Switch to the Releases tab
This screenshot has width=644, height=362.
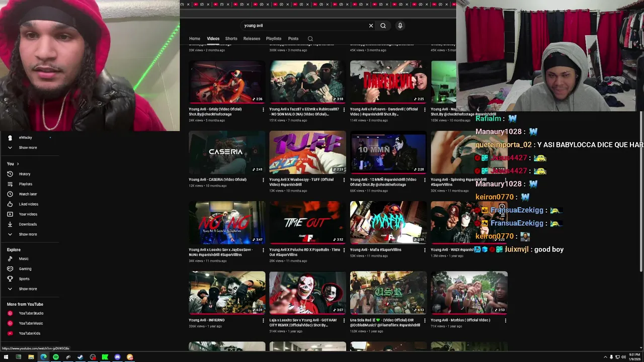click(252, 39)
